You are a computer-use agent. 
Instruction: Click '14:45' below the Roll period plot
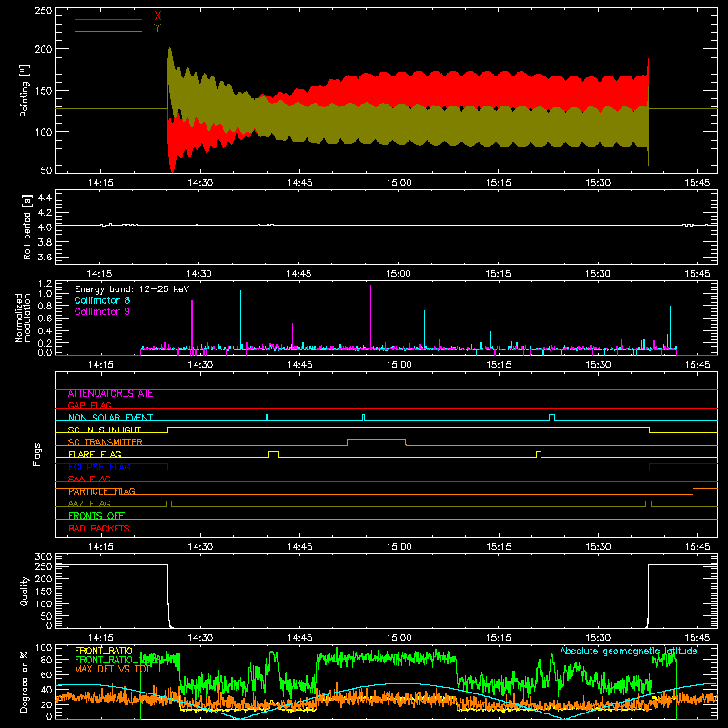point(298,274)
